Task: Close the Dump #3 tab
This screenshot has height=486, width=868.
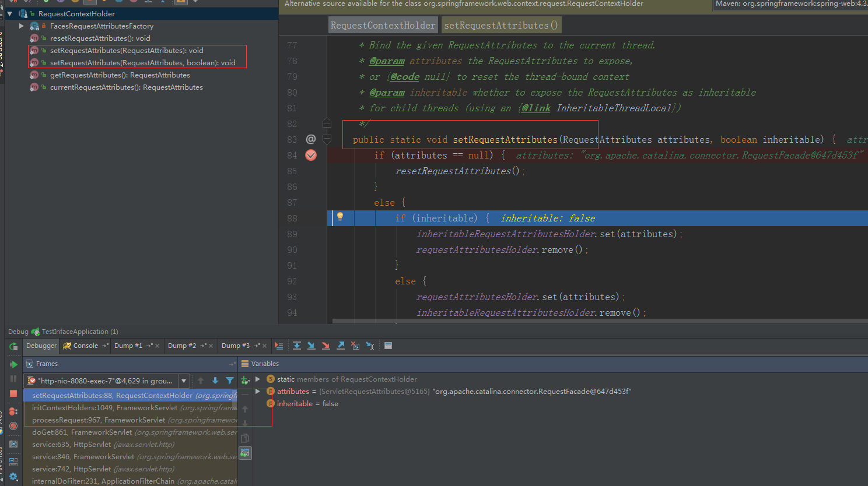Action: (264, 346)
